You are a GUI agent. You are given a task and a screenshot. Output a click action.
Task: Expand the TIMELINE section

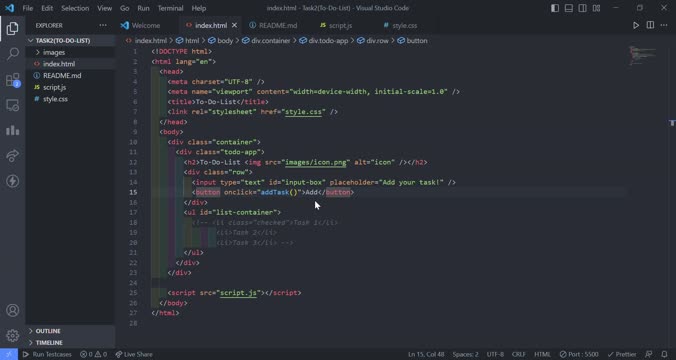49,343
